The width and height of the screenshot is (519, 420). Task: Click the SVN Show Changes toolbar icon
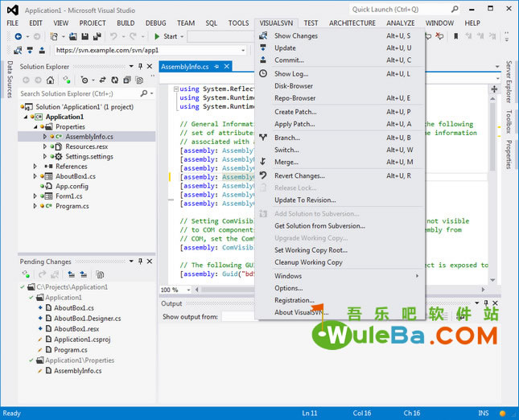pyautogui.click(x=18, y=51)
